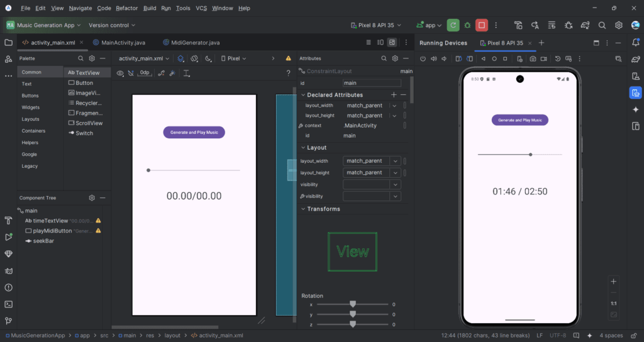Toggle design view options eye icon
Viewport: 644px width, 342px height.
120,73
